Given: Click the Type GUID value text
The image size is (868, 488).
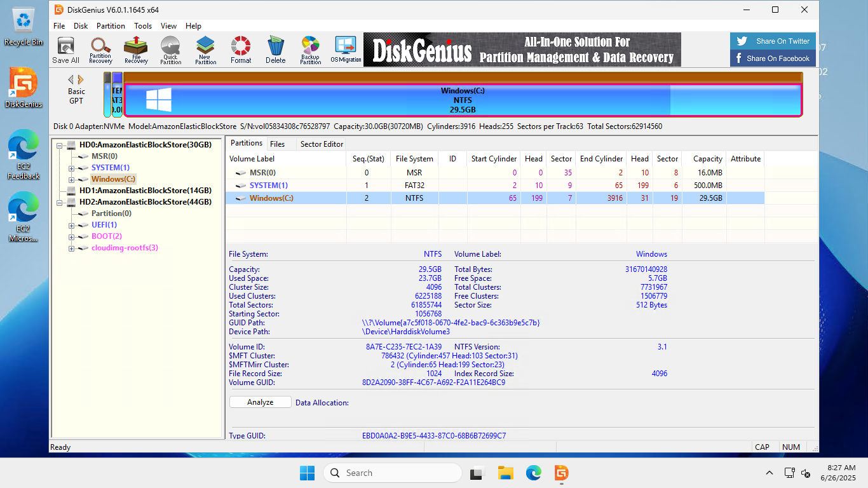Looking at the screenshot, I should click(x=434, y=436).
